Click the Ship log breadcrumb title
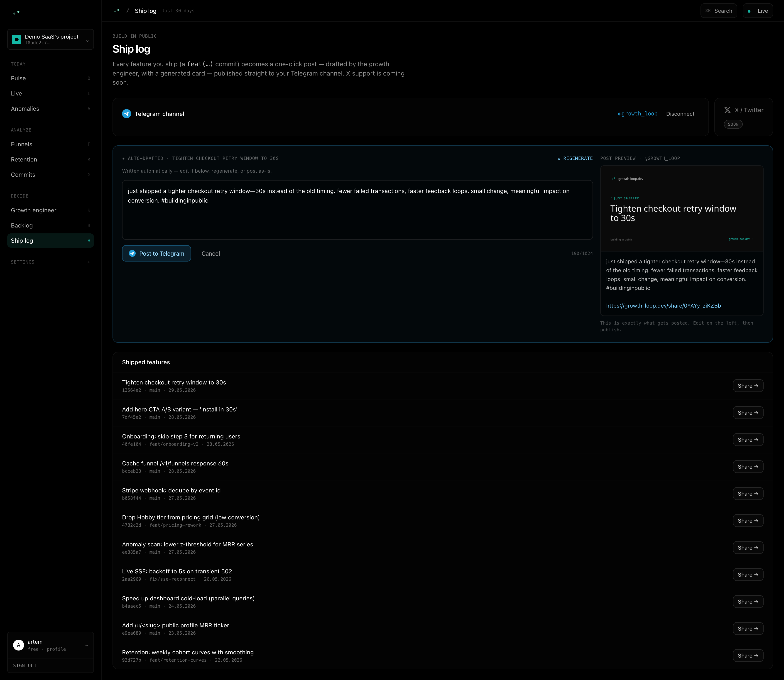 [x=145, y=11]
